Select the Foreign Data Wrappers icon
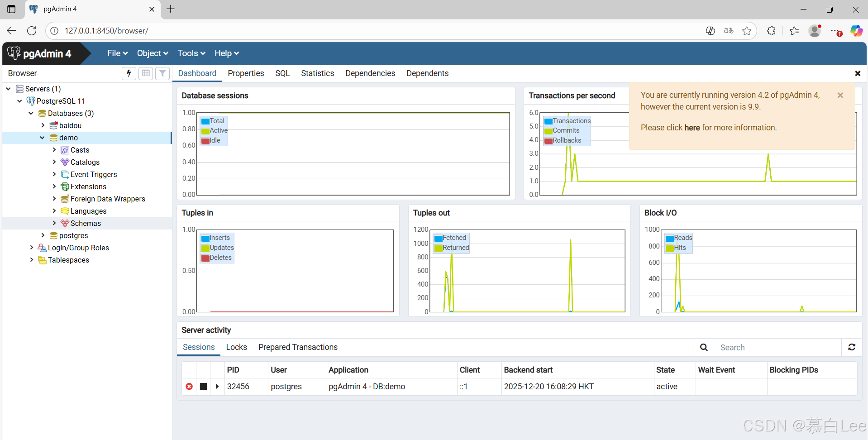Image resolution: width=868 pixels, height=440 pixels. 65,199
